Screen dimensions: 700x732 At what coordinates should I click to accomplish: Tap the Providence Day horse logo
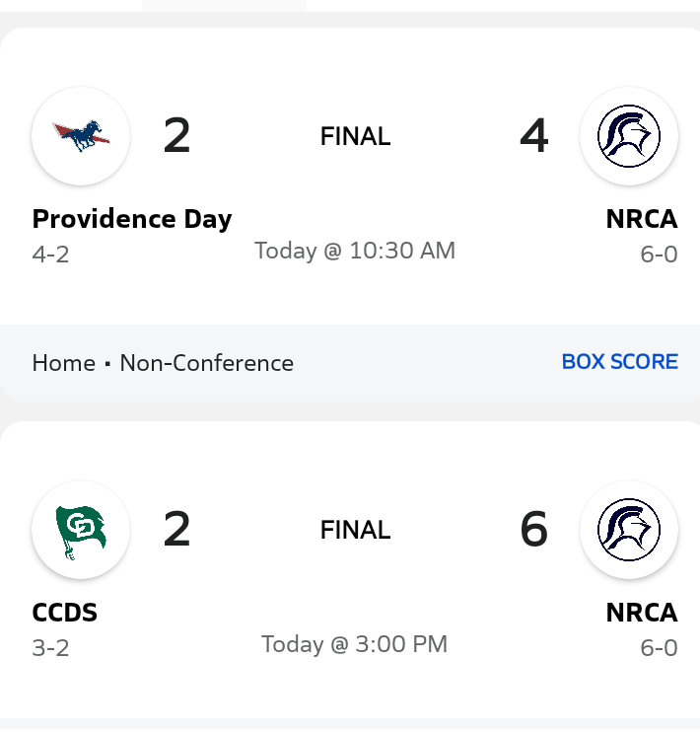pyautogui.click(x=81, y=136)
